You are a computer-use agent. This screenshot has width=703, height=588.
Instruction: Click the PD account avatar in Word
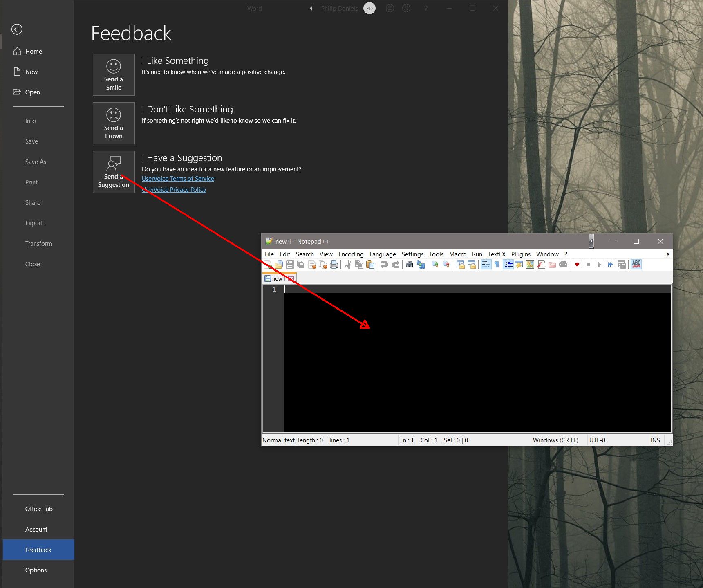click(369, 8)
